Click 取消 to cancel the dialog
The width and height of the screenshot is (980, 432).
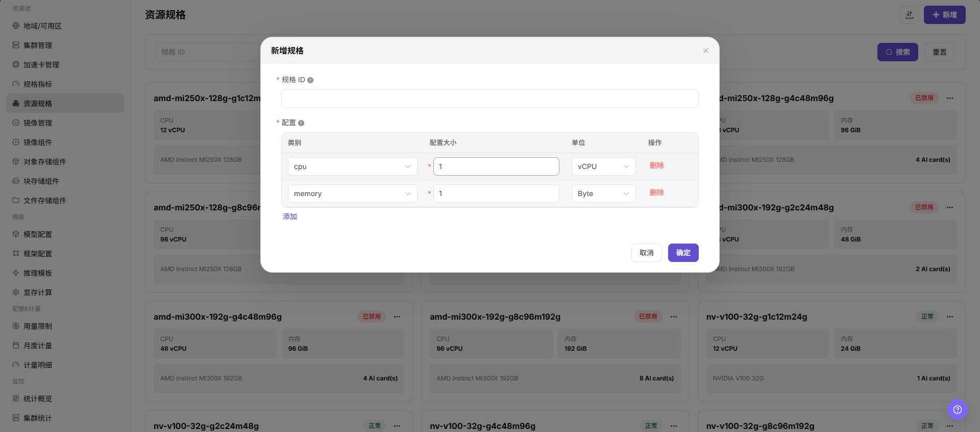[x=647, y=253]
